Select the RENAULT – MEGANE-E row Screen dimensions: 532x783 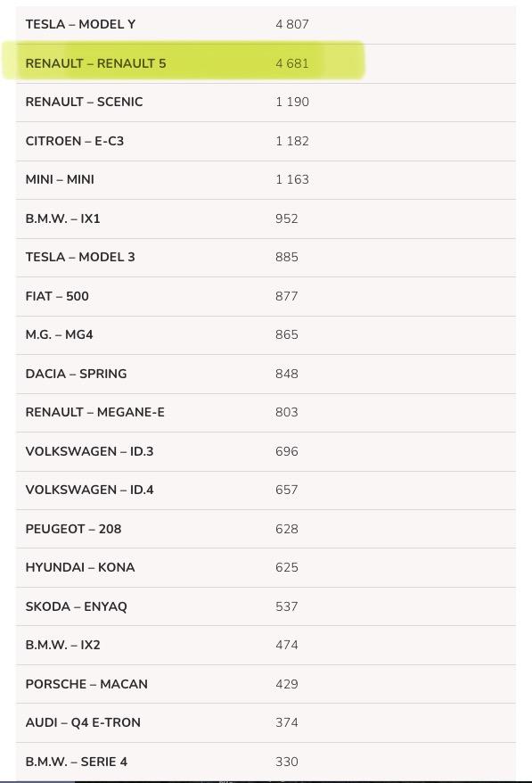point(266,413)
